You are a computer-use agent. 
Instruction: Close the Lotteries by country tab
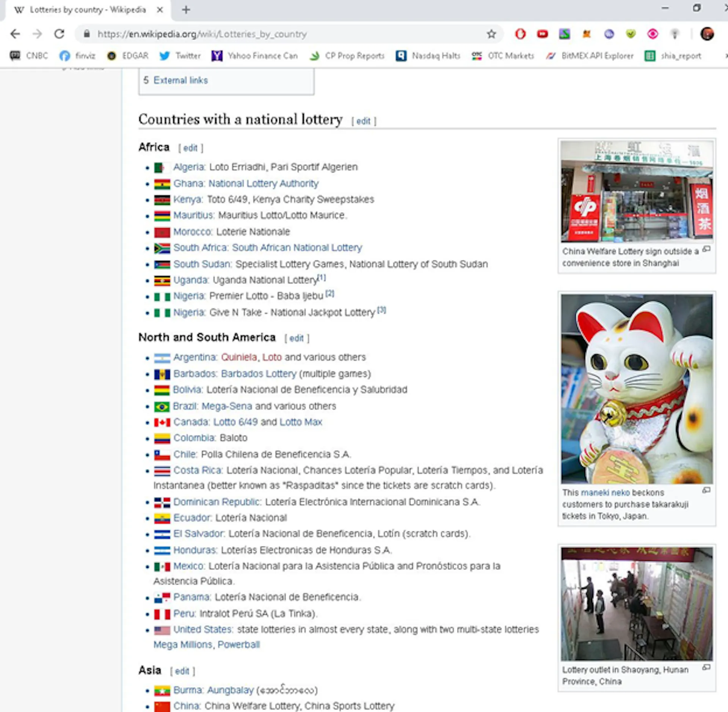tap(160, 10)
